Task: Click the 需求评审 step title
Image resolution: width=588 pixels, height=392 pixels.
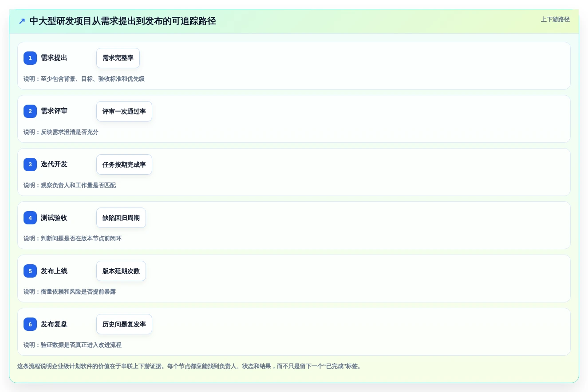Action: [54, 111]
